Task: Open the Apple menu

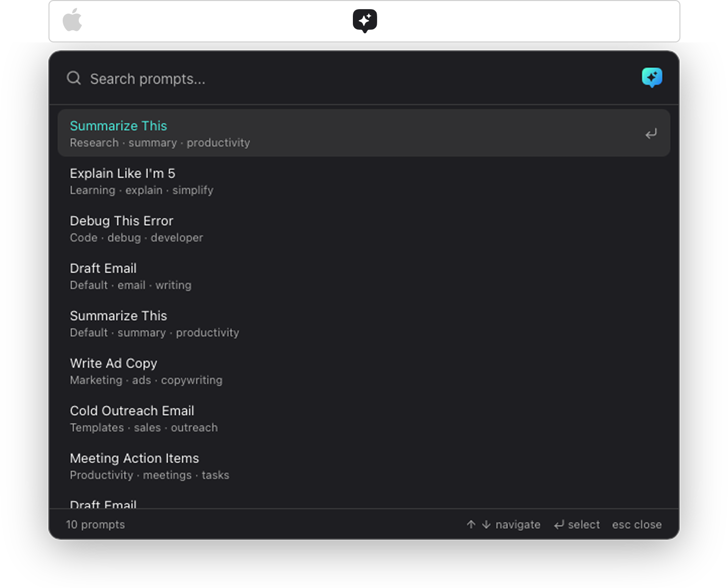Action: pos(72,21)
